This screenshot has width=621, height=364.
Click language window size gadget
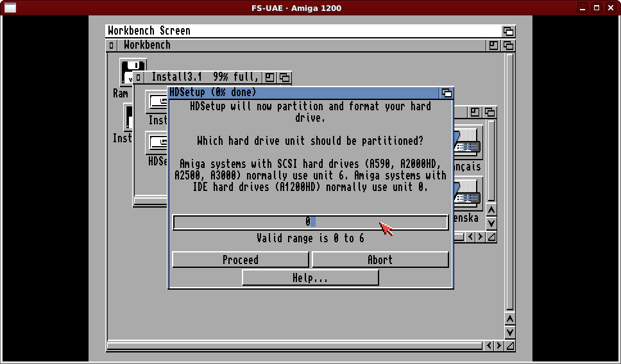click(x=491, y=237)
